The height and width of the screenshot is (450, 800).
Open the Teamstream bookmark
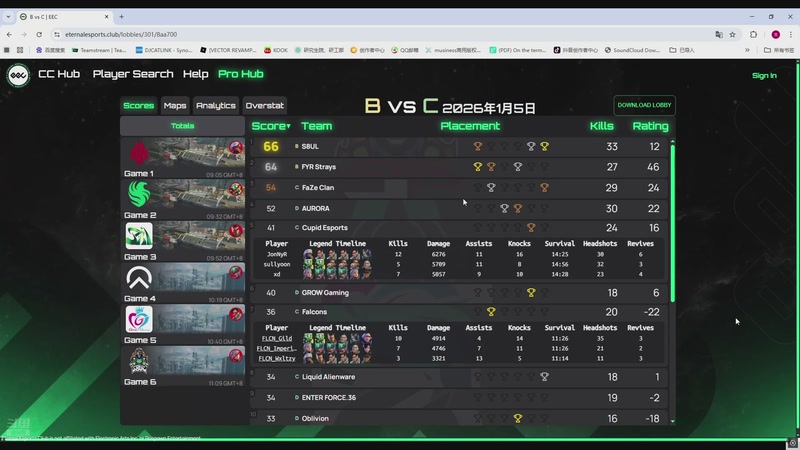click(99, 50)
